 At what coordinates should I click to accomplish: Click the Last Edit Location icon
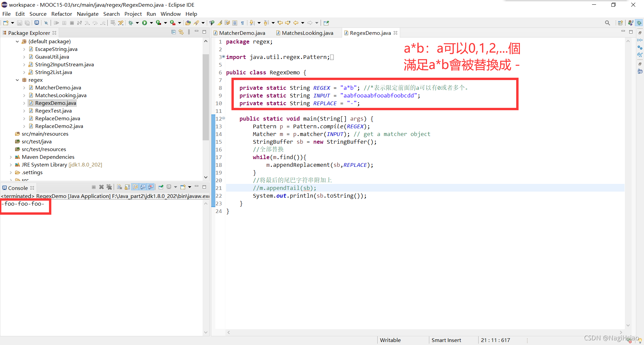point(280,23)
